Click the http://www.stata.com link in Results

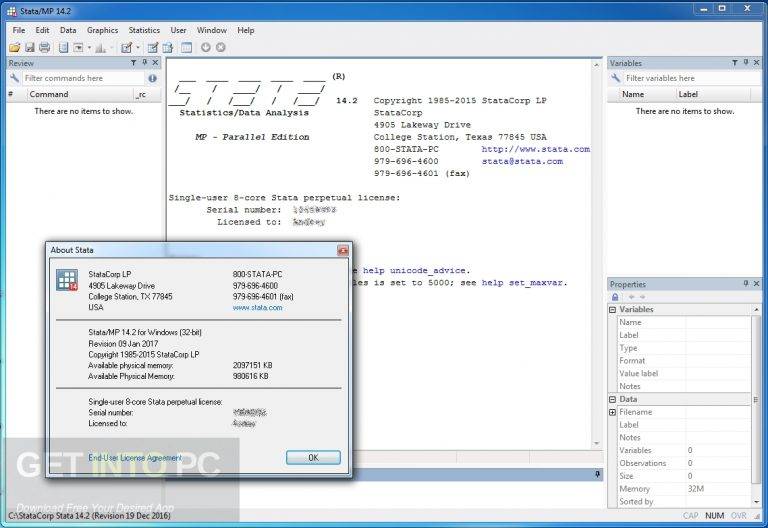535,149
